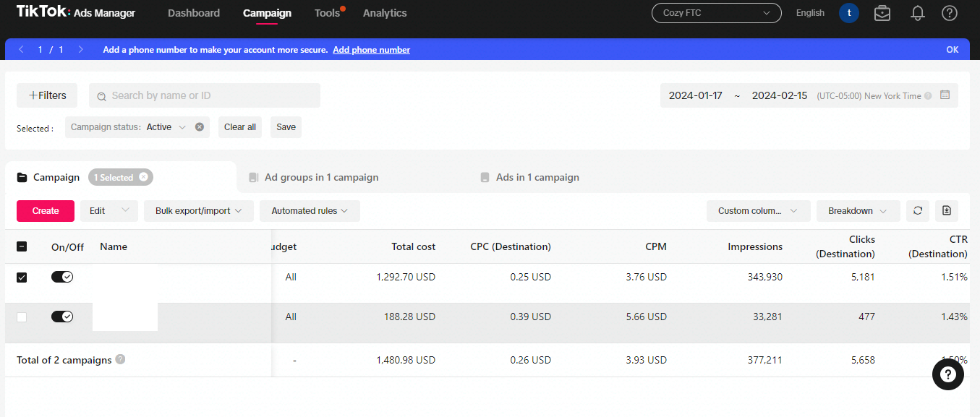980x417 pixels.
Task: Click the 5.66 USD CPM cell
Action: (647, 317)
